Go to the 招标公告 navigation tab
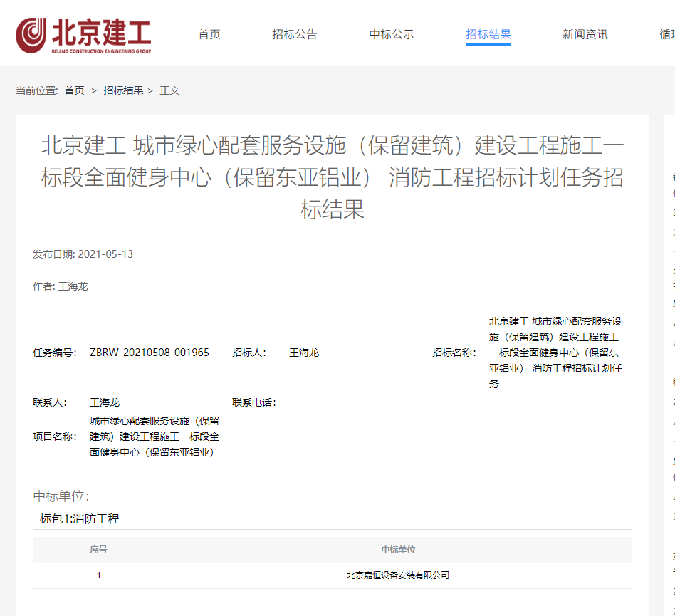Viewport: 675px width, 616px height. [294, 34]
